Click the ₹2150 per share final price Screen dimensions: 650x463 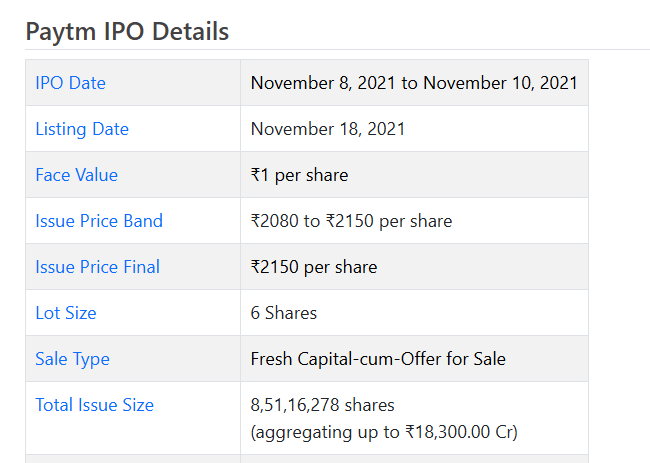[314, 267]
